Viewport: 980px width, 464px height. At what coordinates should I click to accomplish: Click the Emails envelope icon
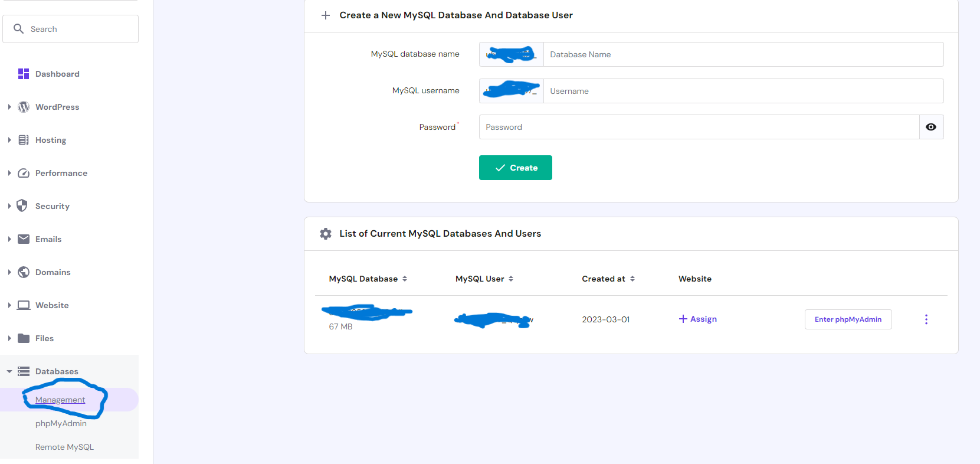[24, 239]
